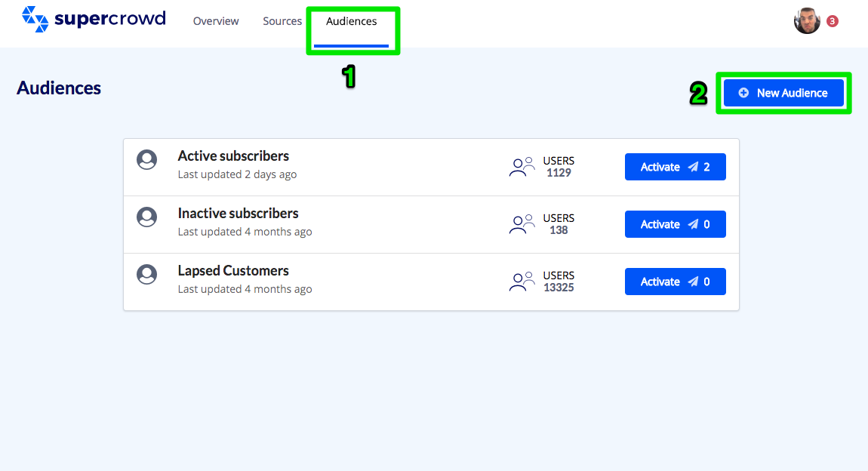Viewport: 868px width, 471px height.
Task: Click users group icon in Active subscribers row
Action: [522, 167]
